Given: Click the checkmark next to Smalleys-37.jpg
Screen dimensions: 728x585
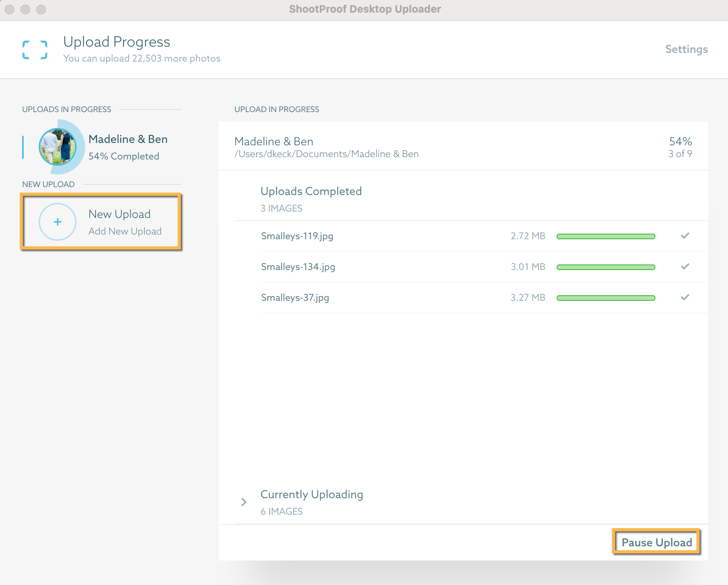Looking at the screenshot, I should point(685,297).
